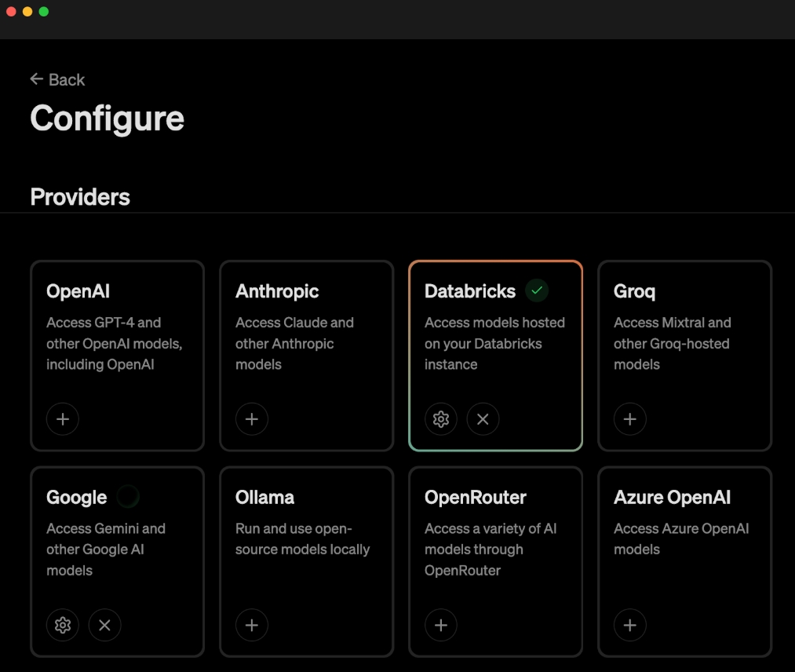
Task: Add the Groq provider with plus button
Action: pyautogui.click(x=629, y=419)
